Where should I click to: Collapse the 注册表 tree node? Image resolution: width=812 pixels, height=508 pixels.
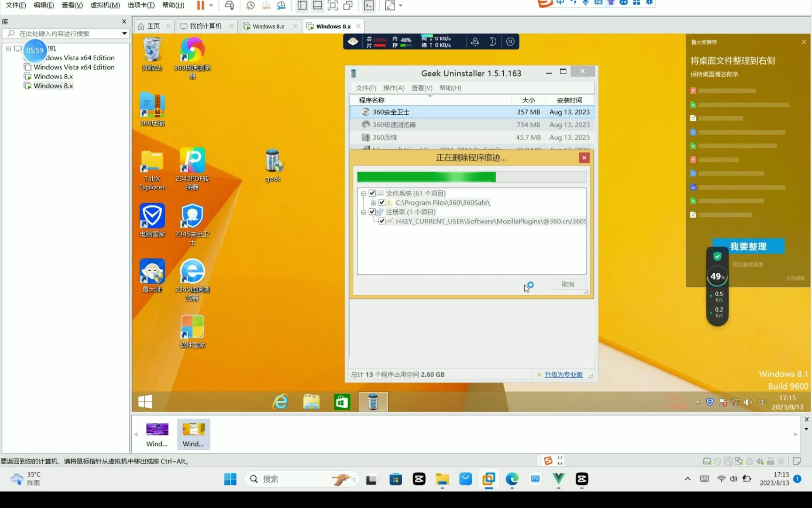click(x=363, y=212)
